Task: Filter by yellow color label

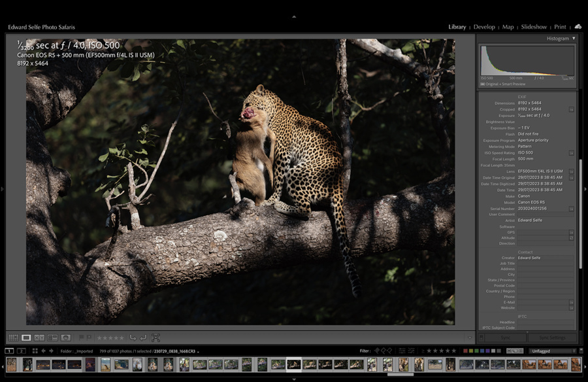Action: tap(471, 351)
